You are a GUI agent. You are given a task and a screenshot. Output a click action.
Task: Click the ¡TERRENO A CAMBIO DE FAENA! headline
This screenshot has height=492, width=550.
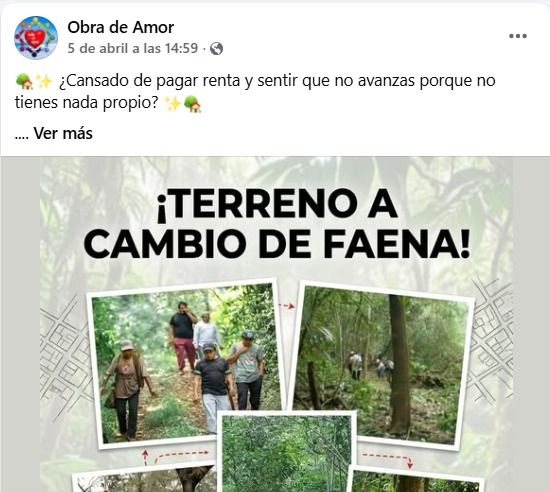pos(277,224)
